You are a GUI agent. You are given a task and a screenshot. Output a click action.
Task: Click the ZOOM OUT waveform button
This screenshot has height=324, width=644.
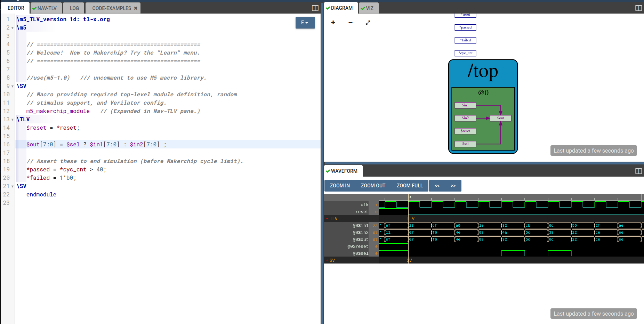click(x=373, y=186)
